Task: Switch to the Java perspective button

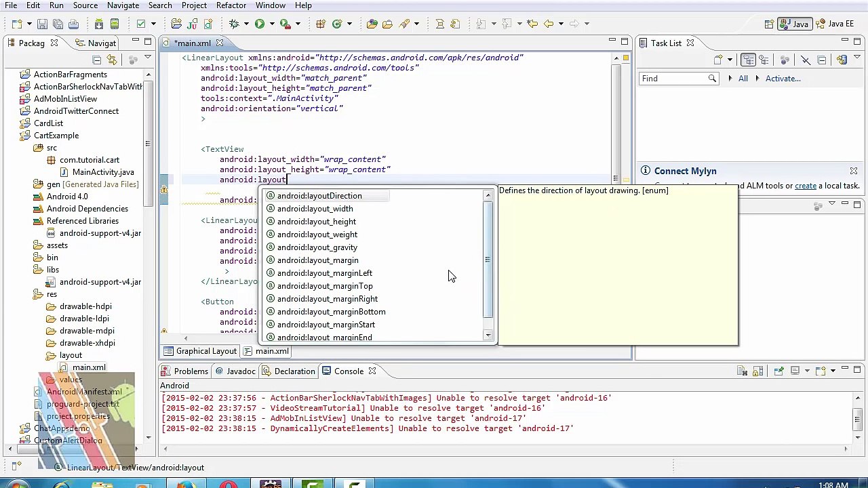Action: point(795,24)
